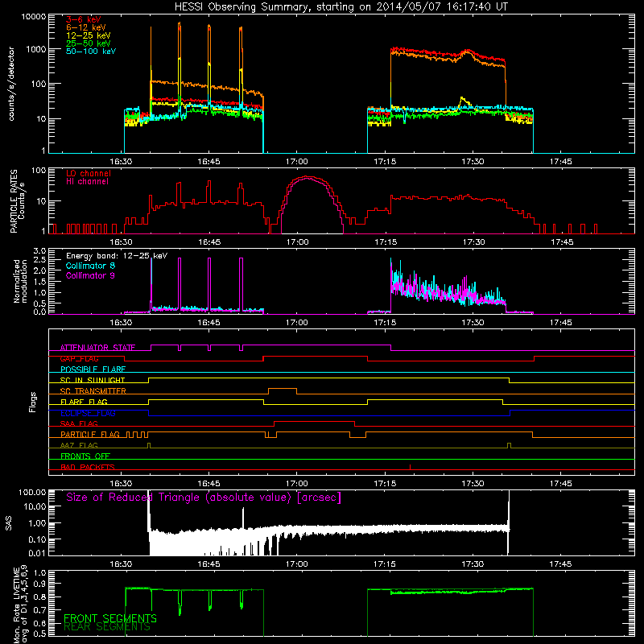644x644 pixels.
Task: Click the 50-100 keV legend label
Action: (x=91, y=52)
